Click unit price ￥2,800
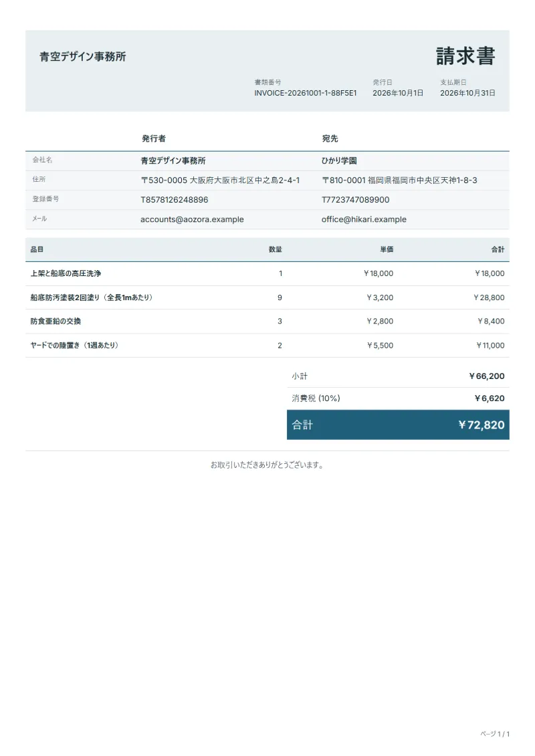 tap(380, 321)
